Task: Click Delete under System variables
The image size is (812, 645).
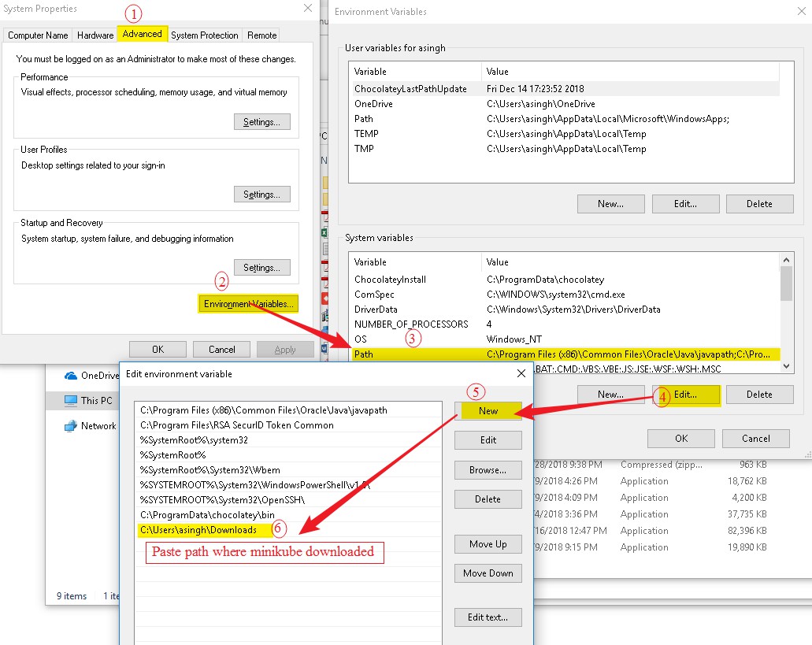Action: click(x=760, y=395)
